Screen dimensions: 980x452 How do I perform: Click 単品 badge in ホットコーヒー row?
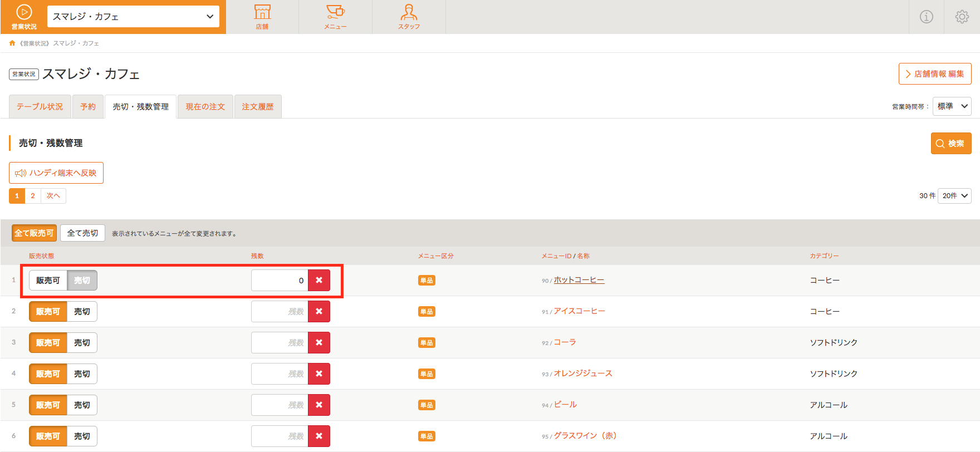click(x=427, y=281)
